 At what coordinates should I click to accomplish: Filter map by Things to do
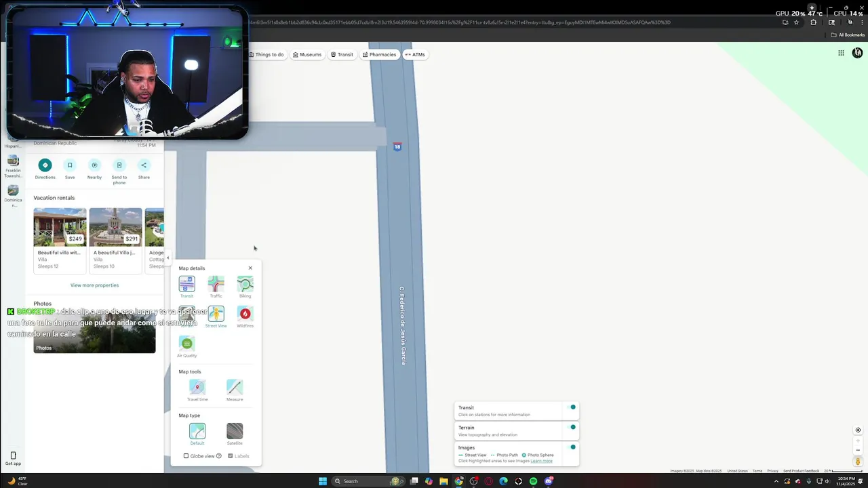click(267, 54)
